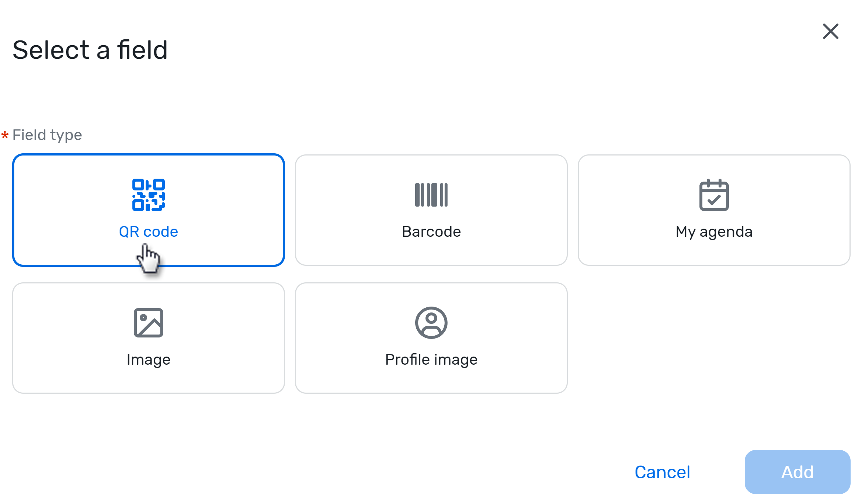Click the Barcode stripes icon
Image resolution: width=862 pixels, height=504 pixels.
[431, 195]
